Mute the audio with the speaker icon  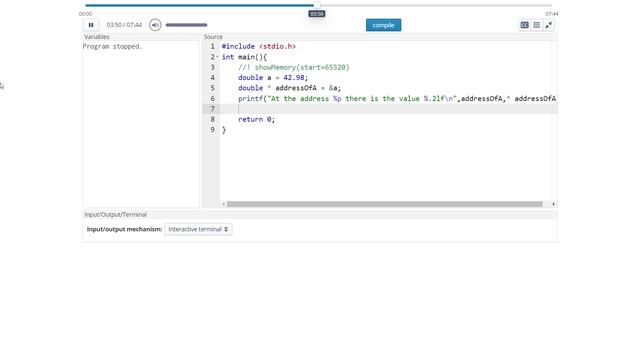[x=155, y=25]
